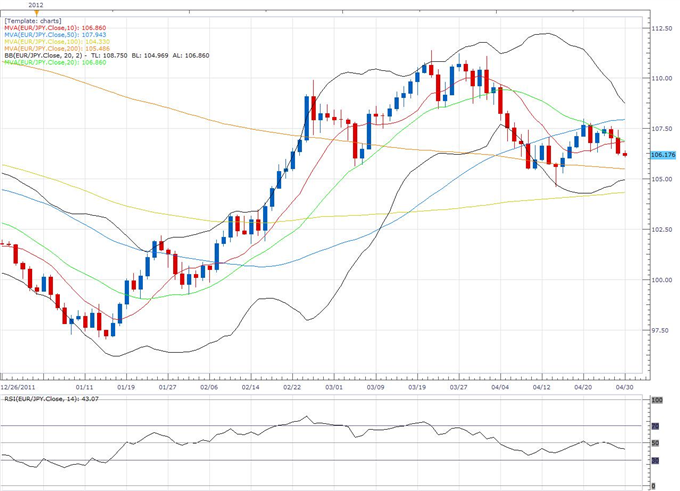
Task: Click the RSI scale 50 level label
Action: tap(656, 443)
